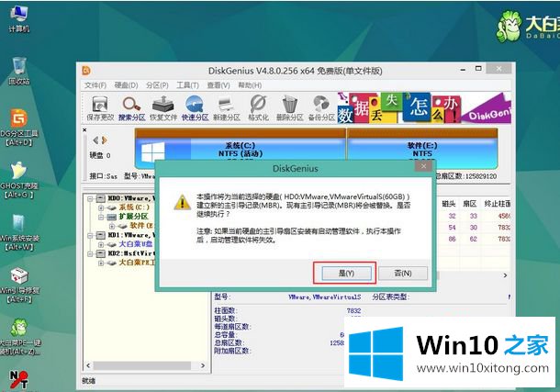Screen dimensions: 560x392
Task: Launch Win引导修复 desktop shortcut
Action: pos(19,286)
